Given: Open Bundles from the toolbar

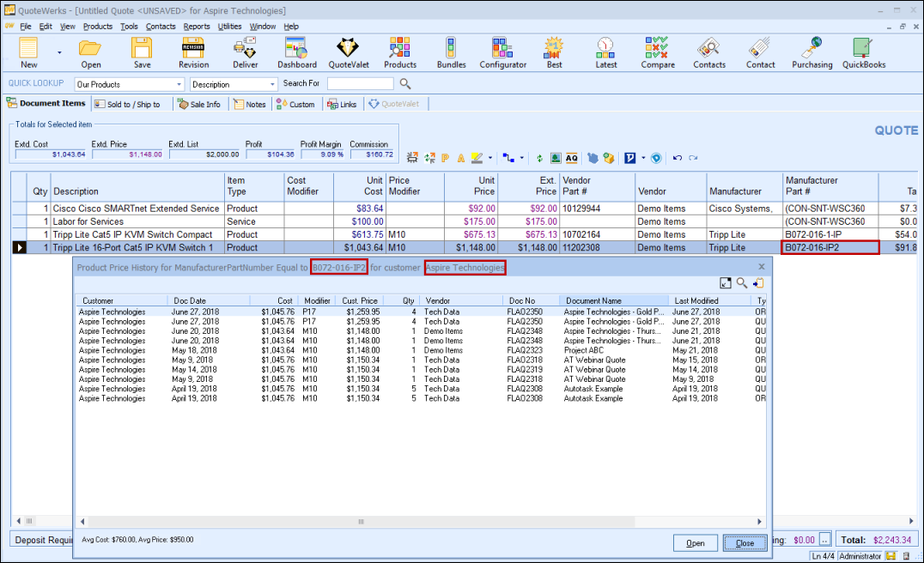Looking at the screenshot, I should click(452, 53).
